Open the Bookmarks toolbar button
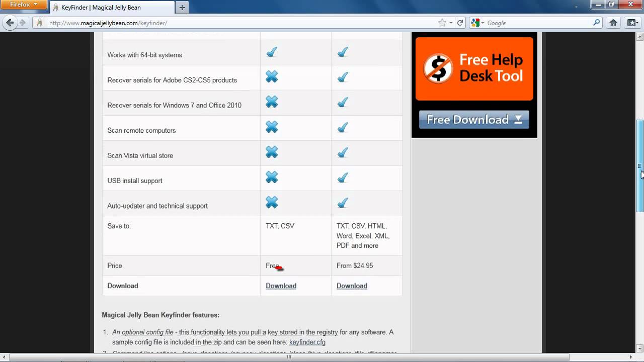Image resolution: width=644 pixels, height=362 pixels. 632,23
